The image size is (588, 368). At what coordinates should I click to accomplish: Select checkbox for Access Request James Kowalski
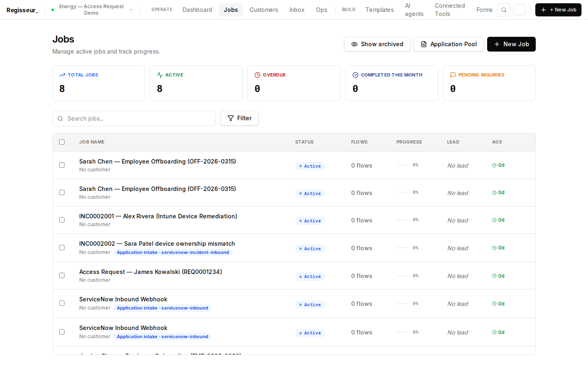point(62,276)
